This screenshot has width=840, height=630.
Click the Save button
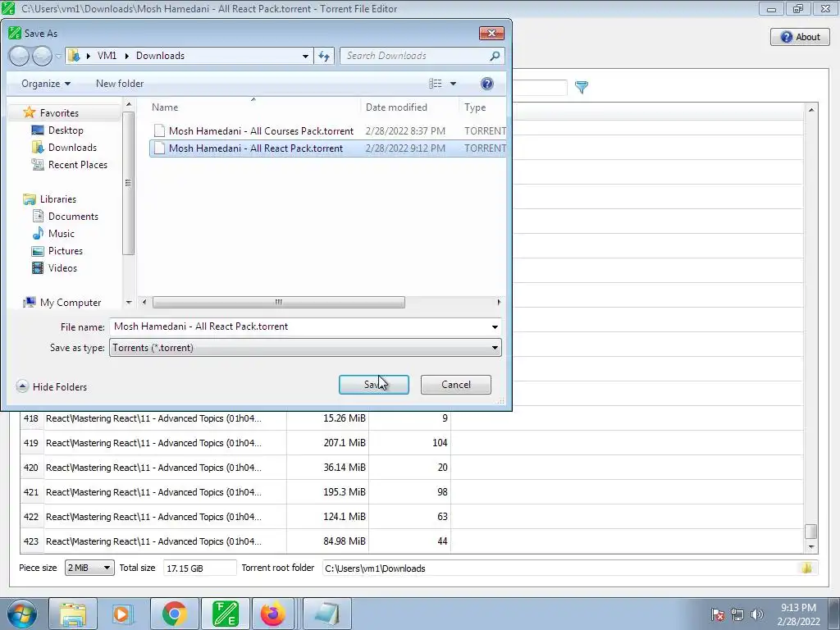pos(374,385)
